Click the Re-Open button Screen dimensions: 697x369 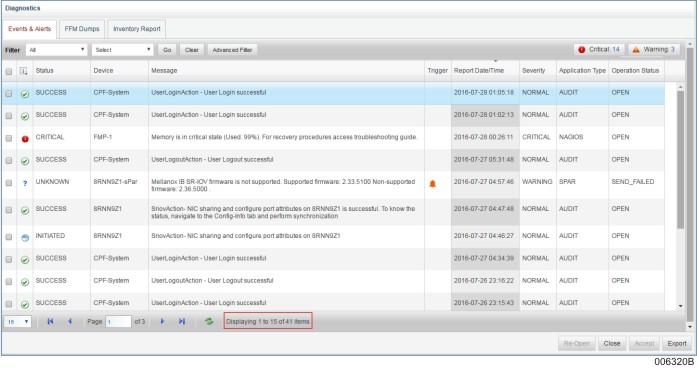tap(577, 343)
